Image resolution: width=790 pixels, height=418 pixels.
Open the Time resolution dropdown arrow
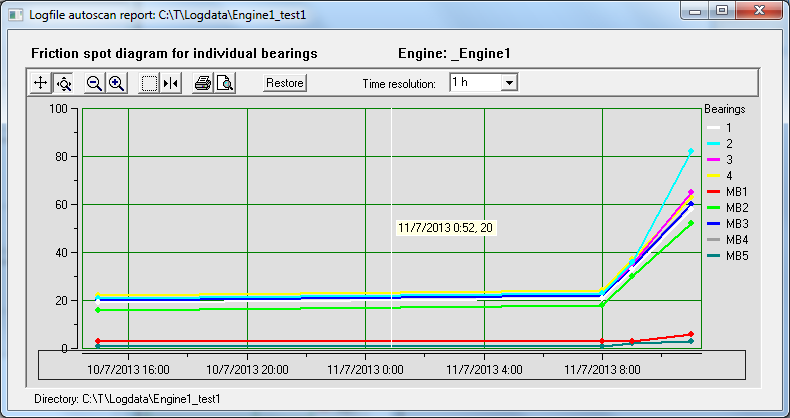coord(508,83)
